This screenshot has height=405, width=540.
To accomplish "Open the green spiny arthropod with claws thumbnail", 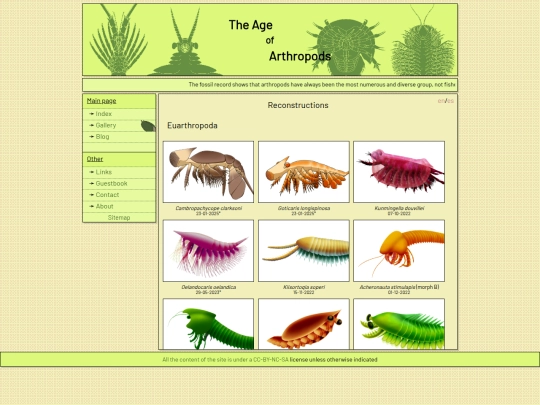I will [x=399, y=324].
